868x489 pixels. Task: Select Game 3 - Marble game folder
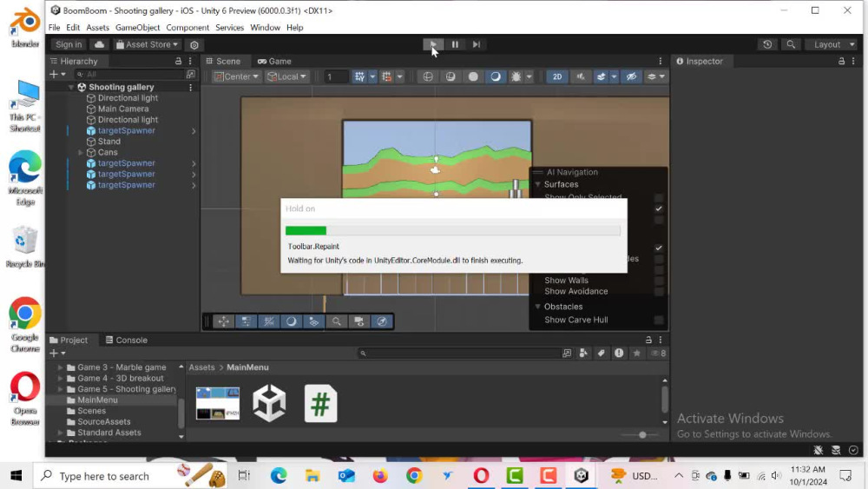[x=122, y=367]
